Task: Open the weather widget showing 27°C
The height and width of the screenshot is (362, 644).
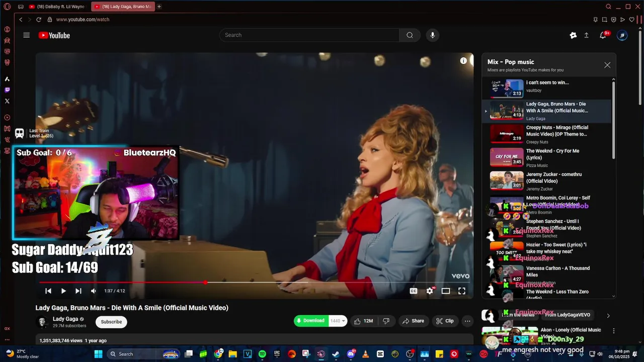Action: point(23,354)
